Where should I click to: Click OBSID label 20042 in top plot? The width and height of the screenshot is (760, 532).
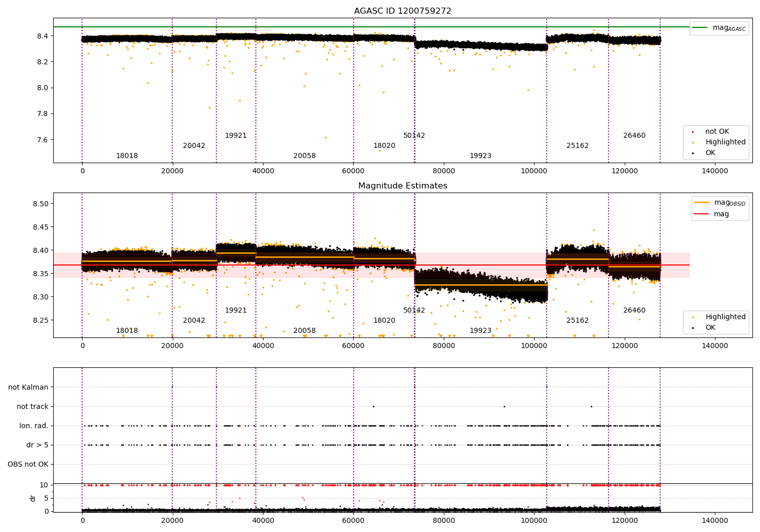(194, 146)
